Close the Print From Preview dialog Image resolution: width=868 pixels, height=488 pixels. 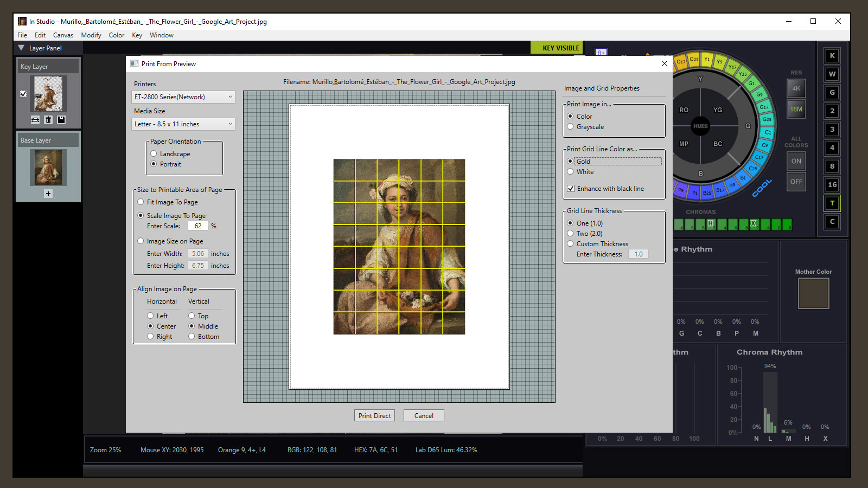coord(664,63)
